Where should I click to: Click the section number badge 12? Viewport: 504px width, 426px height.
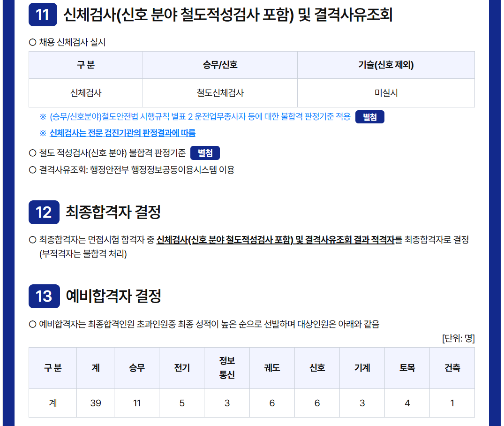pyautogui.click(x=44, y=213)
